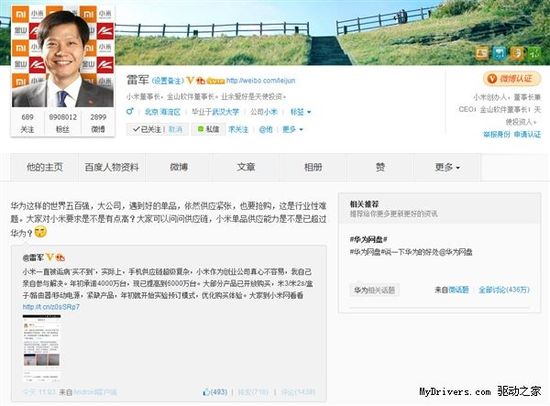Click the V badge in quoted post
This screenshot has width=550, height=406.
(50, 257)
